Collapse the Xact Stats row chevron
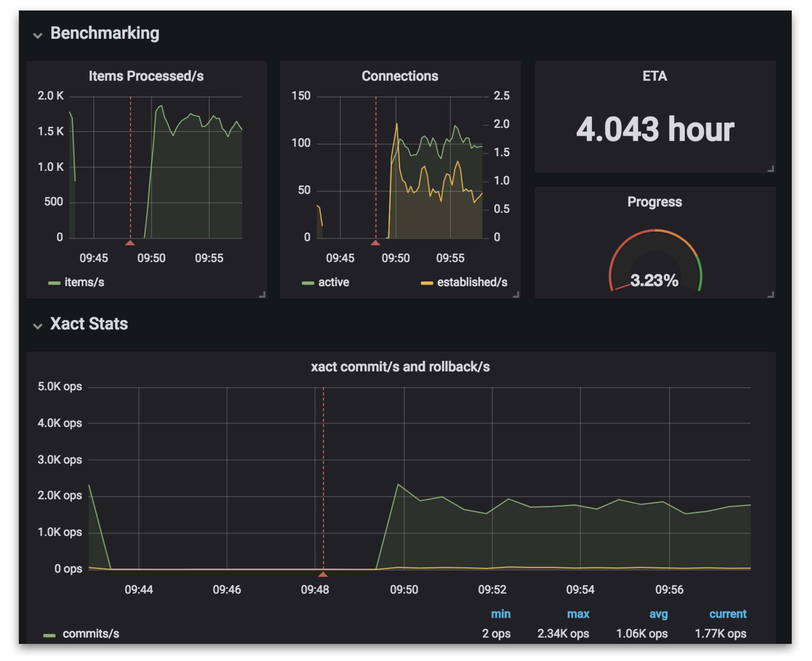 point(37,326)
